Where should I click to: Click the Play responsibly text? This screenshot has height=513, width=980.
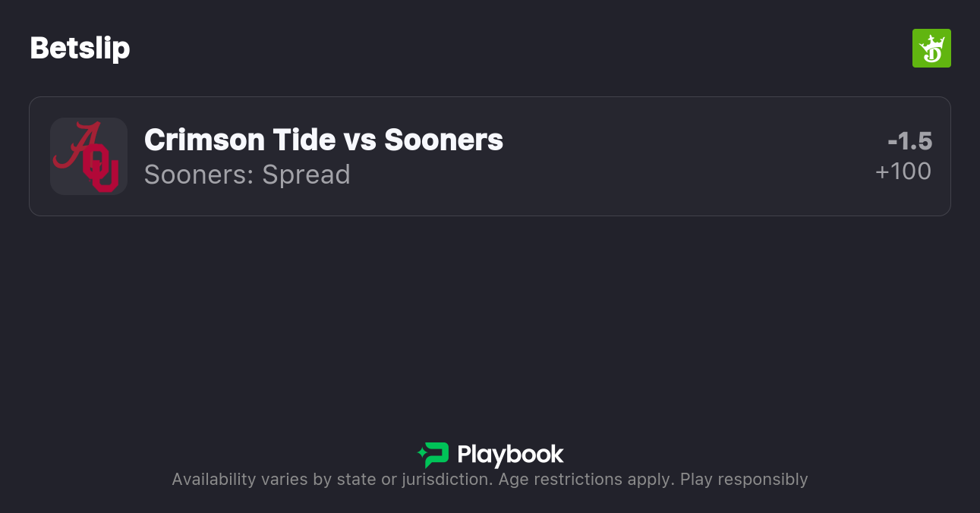[x=744, y=480]
